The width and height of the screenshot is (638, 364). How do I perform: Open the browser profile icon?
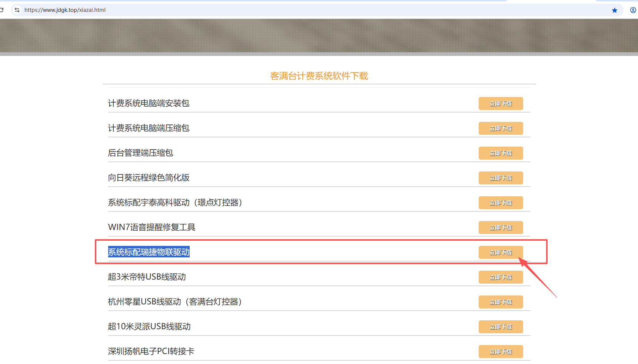click(633, 10)
